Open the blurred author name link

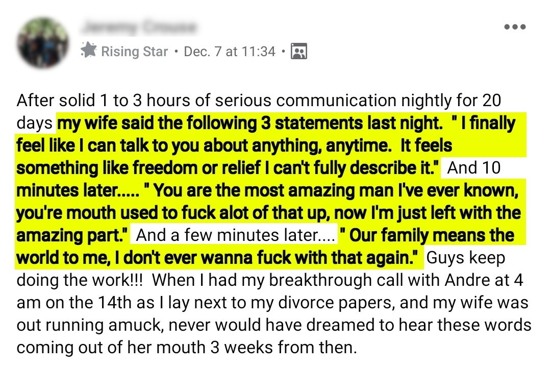[139, 27]
